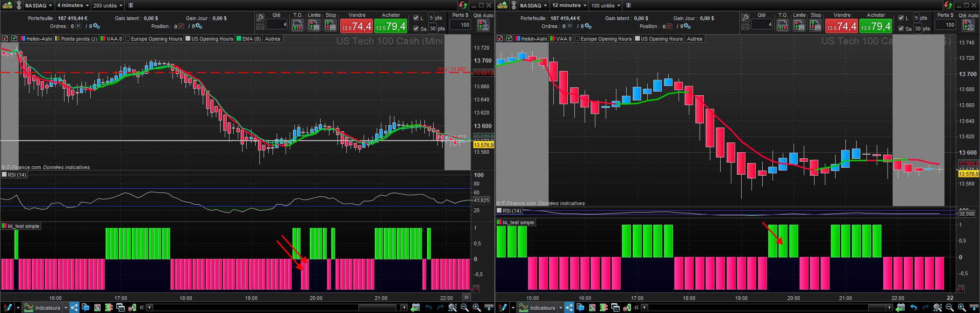Click refresh sync arrows icon in 4 minutes window

(463, 5)
